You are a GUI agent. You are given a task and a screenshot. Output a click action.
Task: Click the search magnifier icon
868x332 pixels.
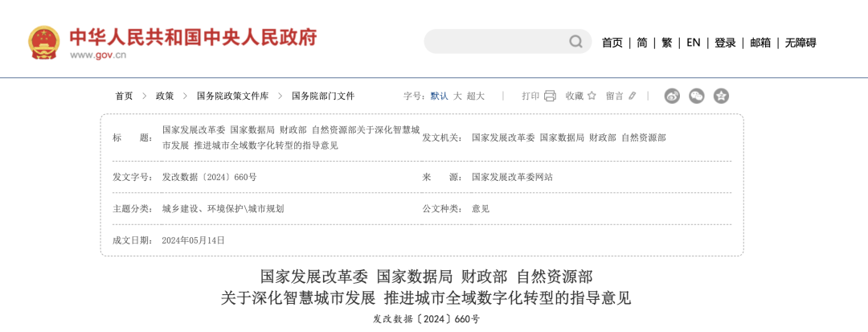(575, 42)
